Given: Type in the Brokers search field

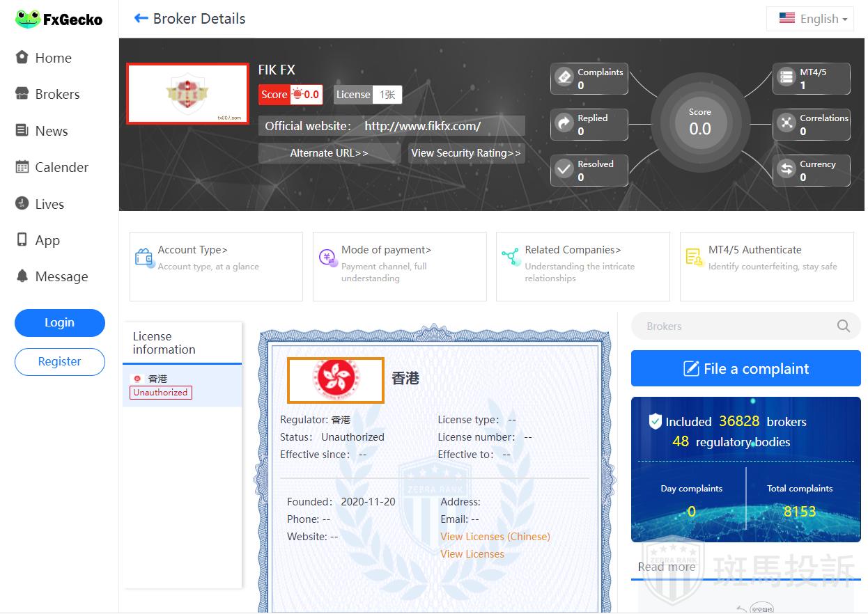Looking at the screenshot, I should [x=731, y=326].
